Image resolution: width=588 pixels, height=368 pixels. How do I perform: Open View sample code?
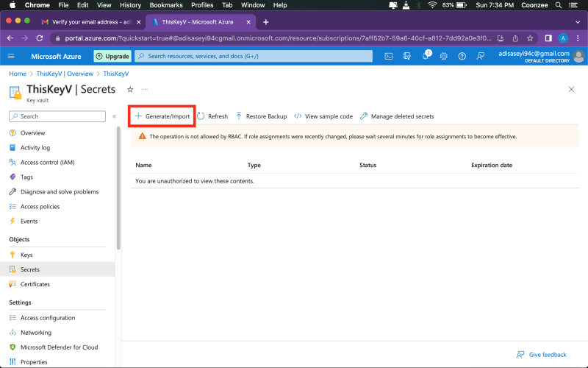tap(323, 116)
